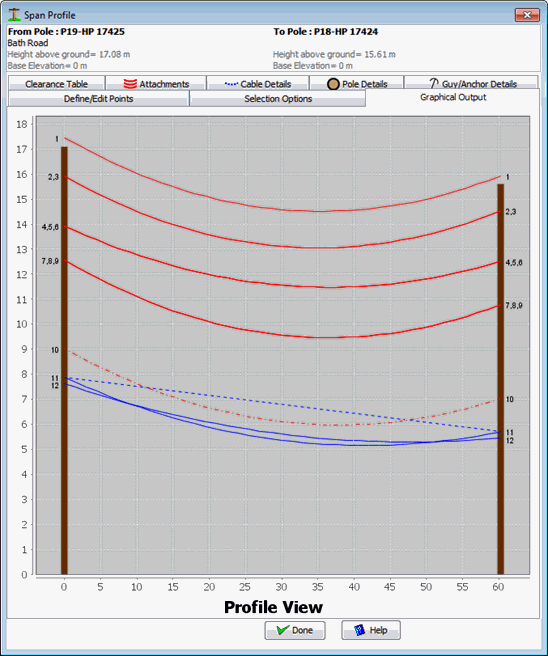Select the Graphical Output tab
Image resolution: width=548 pixels, height=656 pixels.
click(x=453, y=97)
